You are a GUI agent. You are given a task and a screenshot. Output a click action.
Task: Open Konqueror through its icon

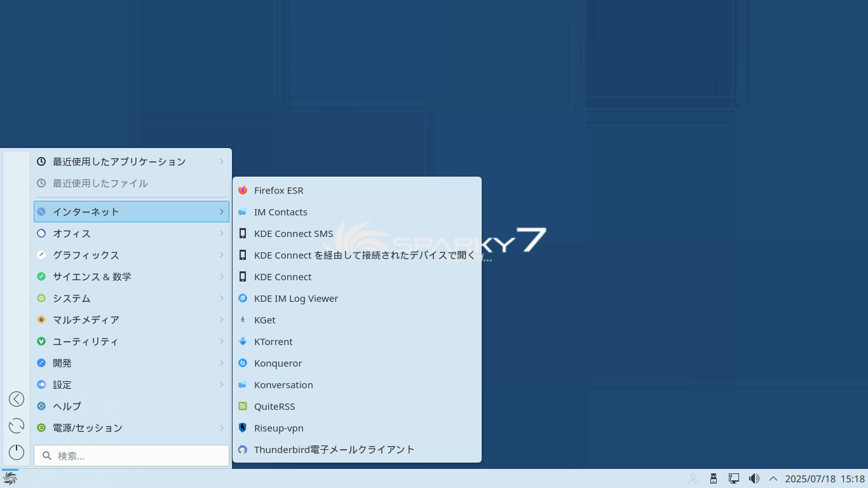tap(243, 363)
